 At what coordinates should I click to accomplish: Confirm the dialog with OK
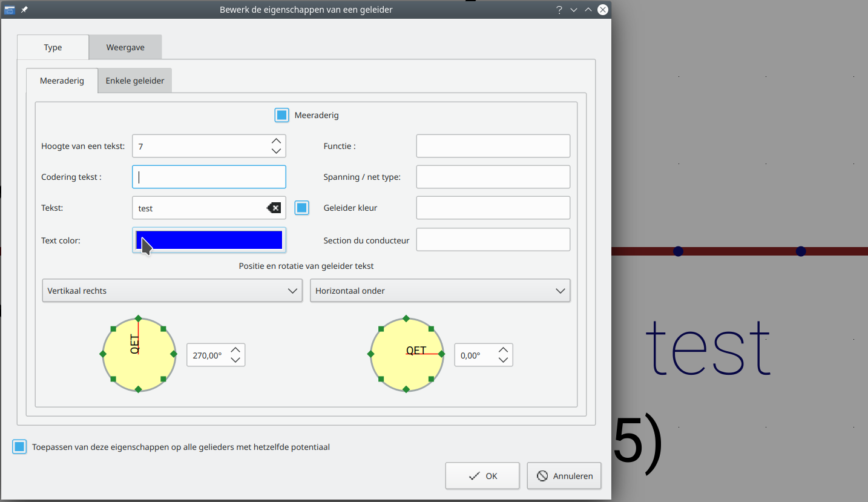click(x=482, y=476)
